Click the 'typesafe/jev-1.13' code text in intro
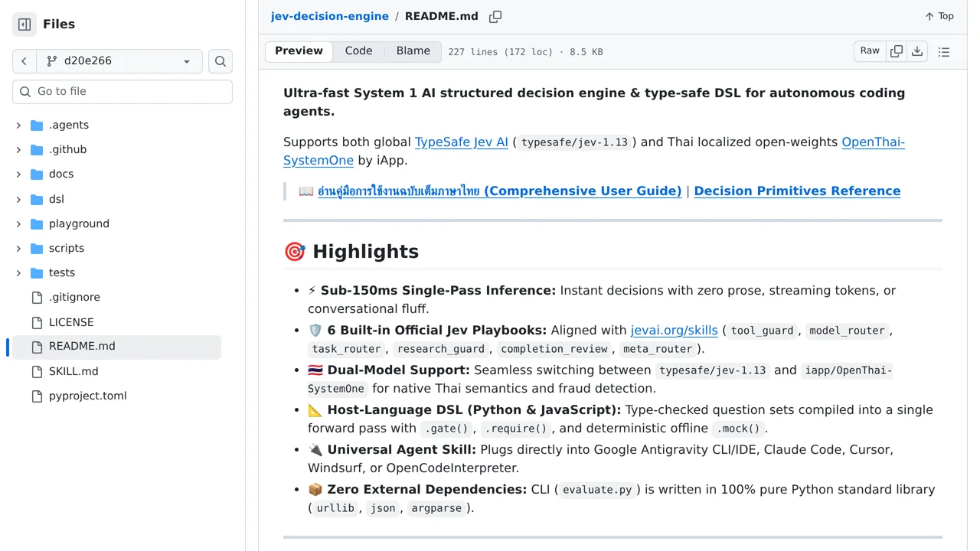 coord(574,142)
